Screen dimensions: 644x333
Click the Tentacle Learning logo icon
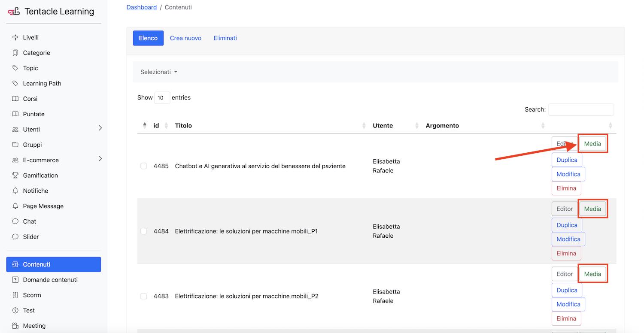coord(14,12)
